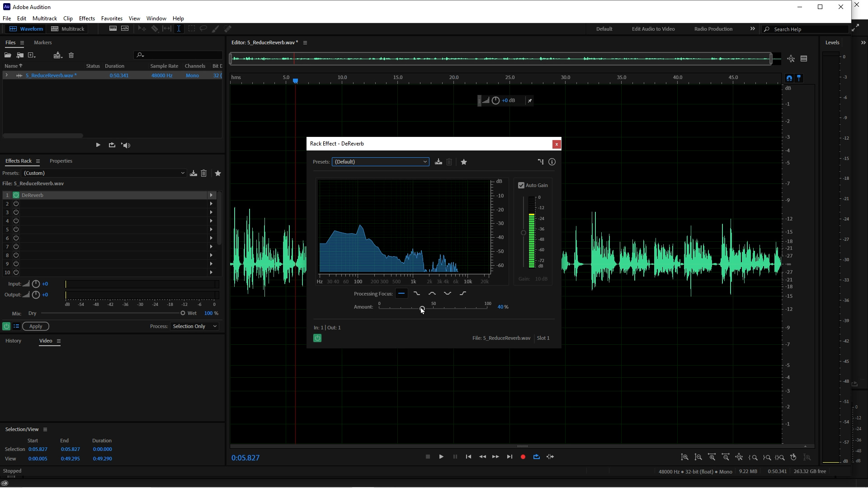The image size is (868, 488).
Task: Switch to the Markers tab
Action: (x=42, y=42)
